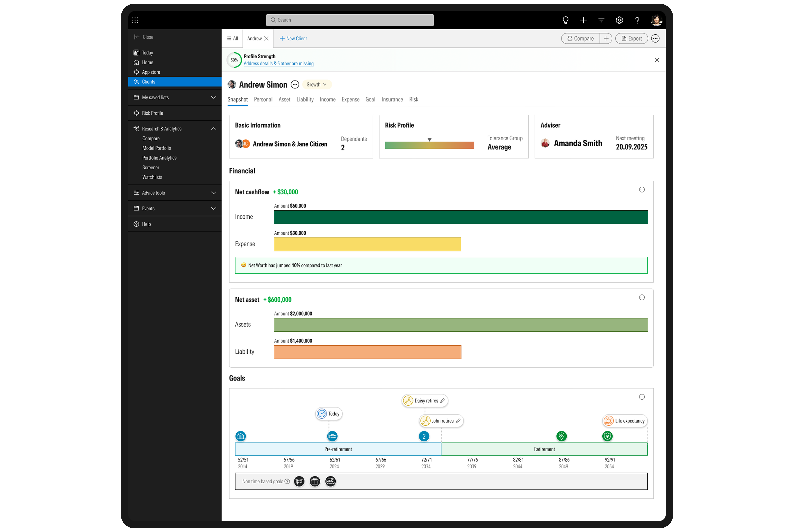Click the filter icon in top bar
Image resolution: width=794 pixels, height=532 pixels.
(x=601, y=20)
